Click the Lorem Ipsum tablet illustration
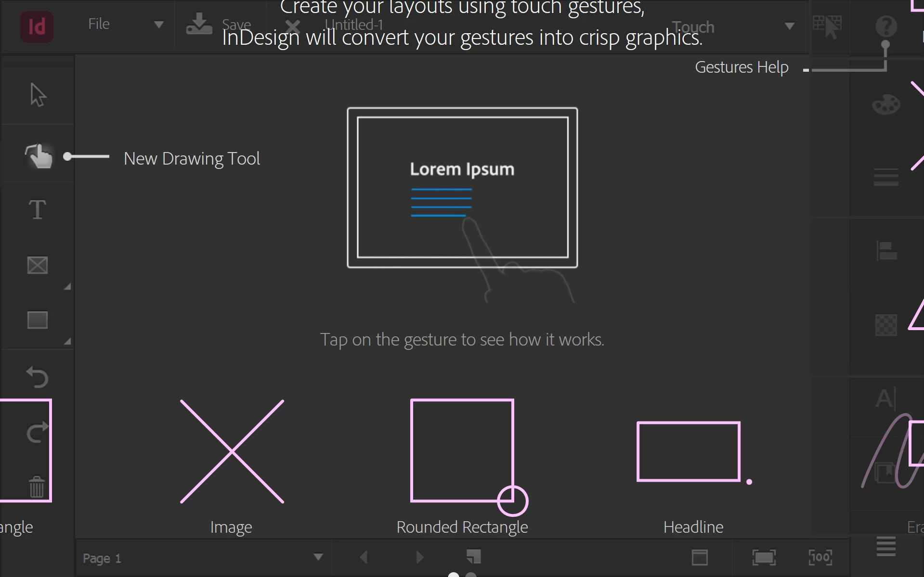Viewport: 924px width, 577px height. pos(462,188)
